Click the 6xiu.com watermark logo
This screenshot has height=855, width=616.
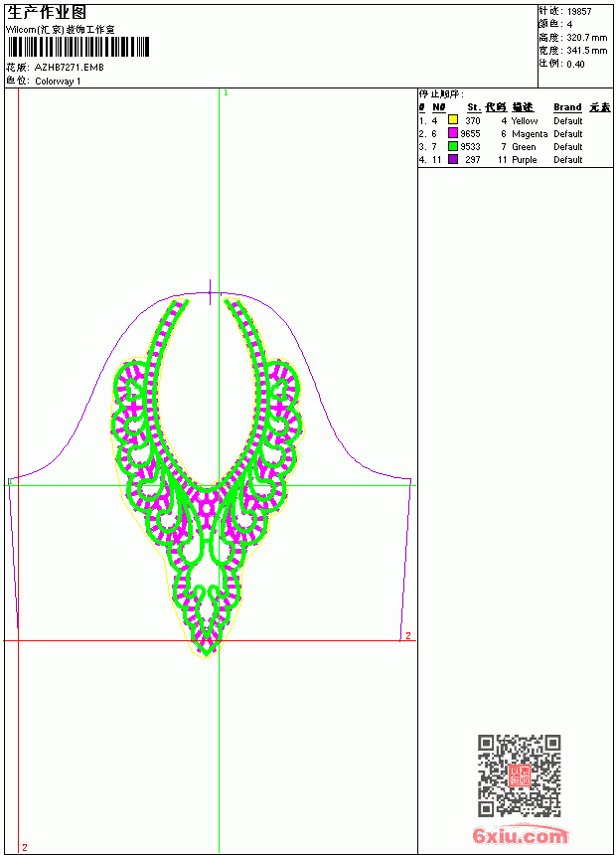520,835
